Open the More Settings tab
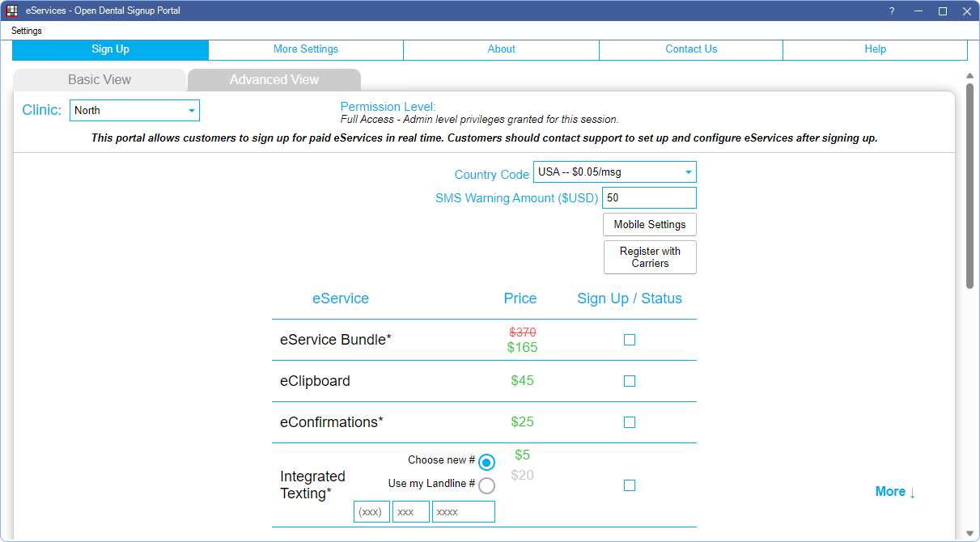The image size is (980, 542). (306, 49)
